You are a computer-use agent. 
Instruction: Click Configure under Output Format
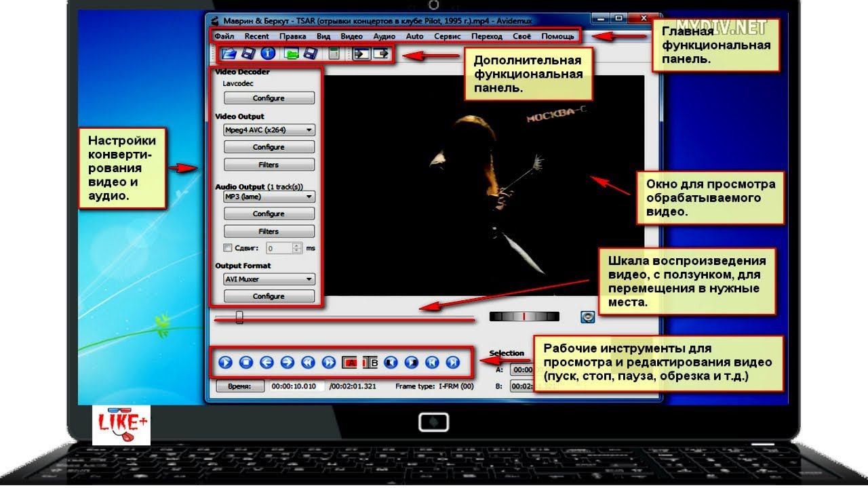point(269,296)
